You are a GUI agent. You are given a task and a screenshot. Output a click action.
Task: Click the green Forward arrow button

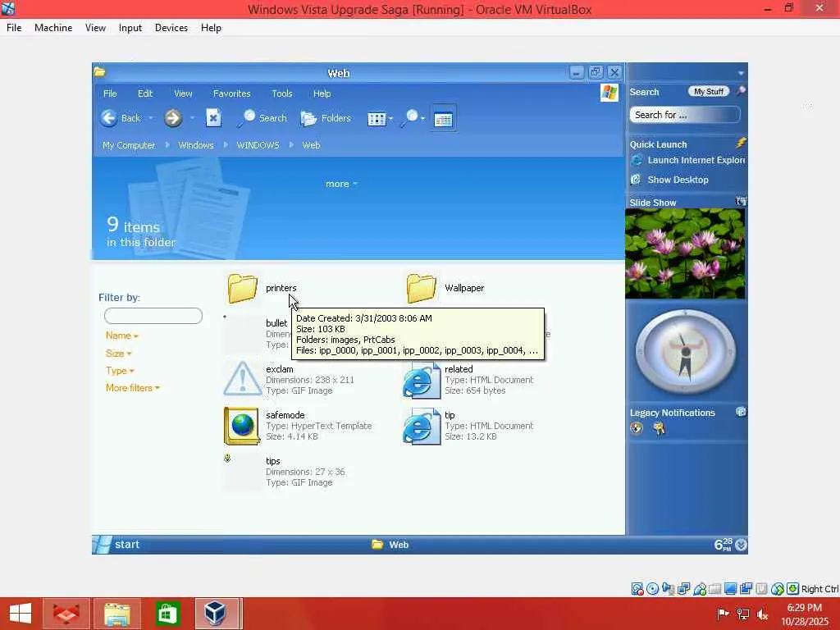[x=173, y=118]
